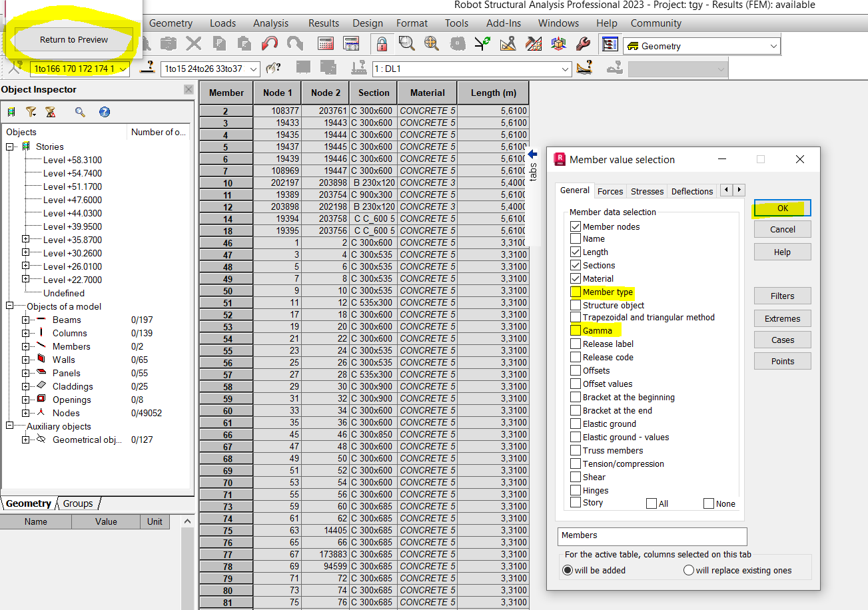This screenshot has height=610, width=868.
Task: Uncheck the Member nodes checkbox
Action: tap(576, 226)
